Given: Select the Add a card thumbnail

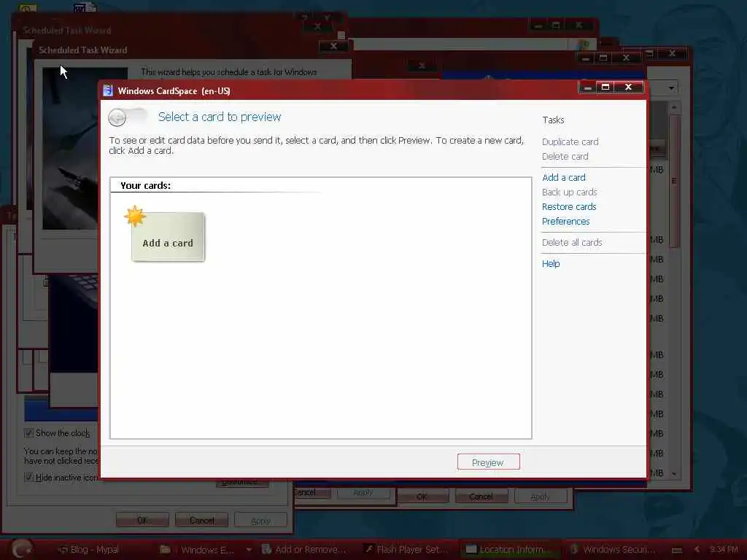Looking at the screenshot, I should tap(168, 237).
